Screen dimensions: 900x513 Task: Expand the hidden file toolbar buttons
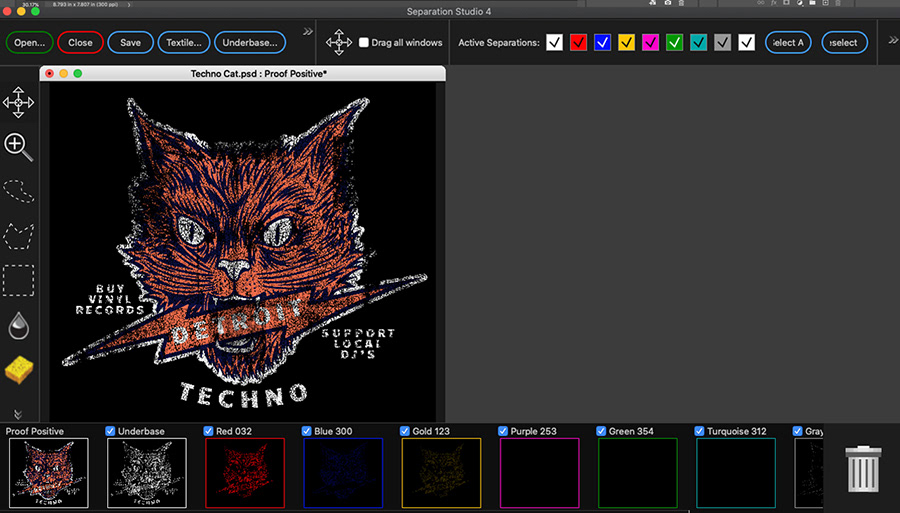[x=308, y=32]
